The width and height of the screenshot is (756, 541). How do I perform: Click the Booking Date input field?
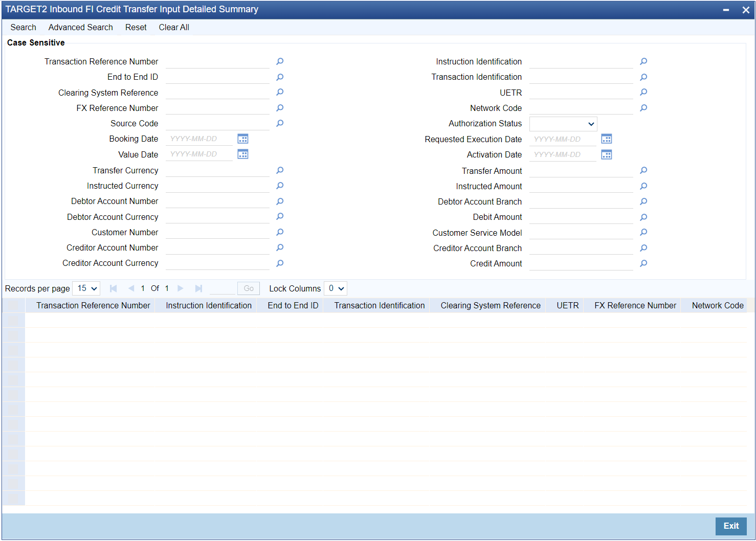[199, 139]
